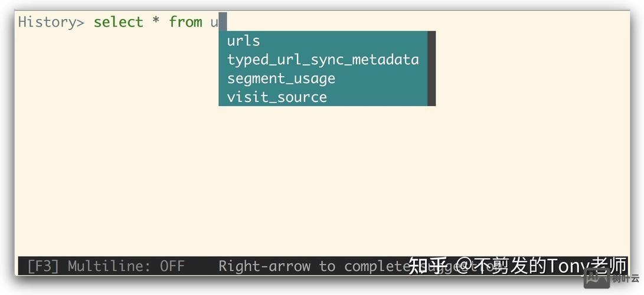Click the Right-arrow to complete hint

tap(307, 266)
